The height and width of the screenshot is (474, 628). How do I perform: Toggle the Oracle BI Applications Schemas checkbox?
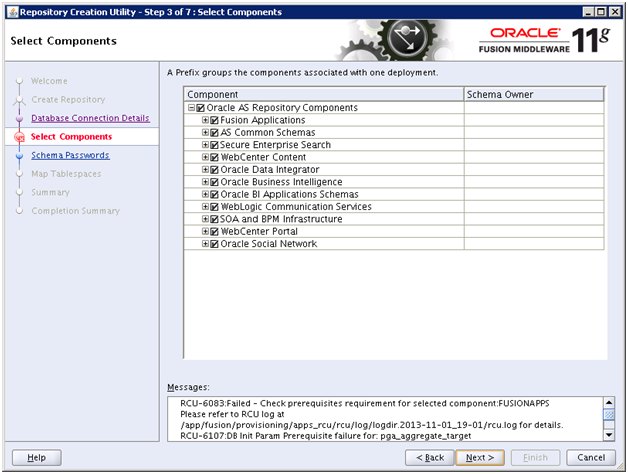(x=214, y=195)
